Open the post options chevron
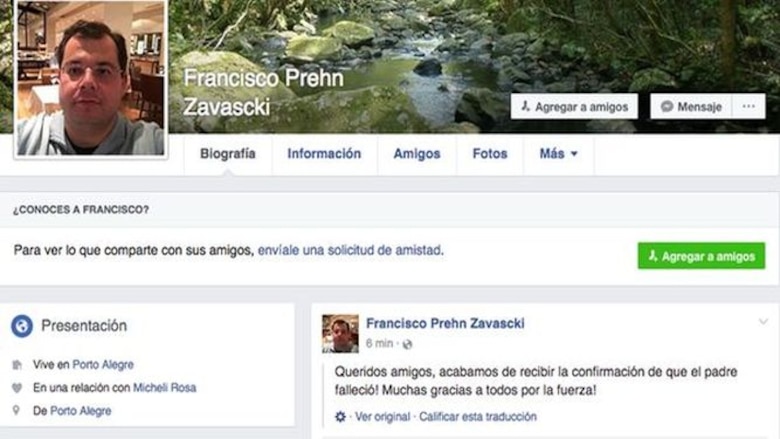Viewport: 780px width, 439px height. coord(763,322)
